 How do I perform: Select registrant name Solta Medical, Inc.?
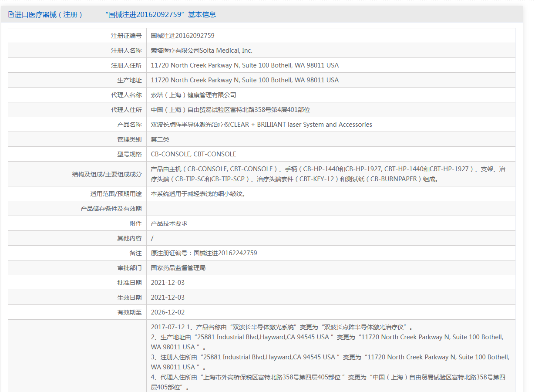click(x=202, y=51)
